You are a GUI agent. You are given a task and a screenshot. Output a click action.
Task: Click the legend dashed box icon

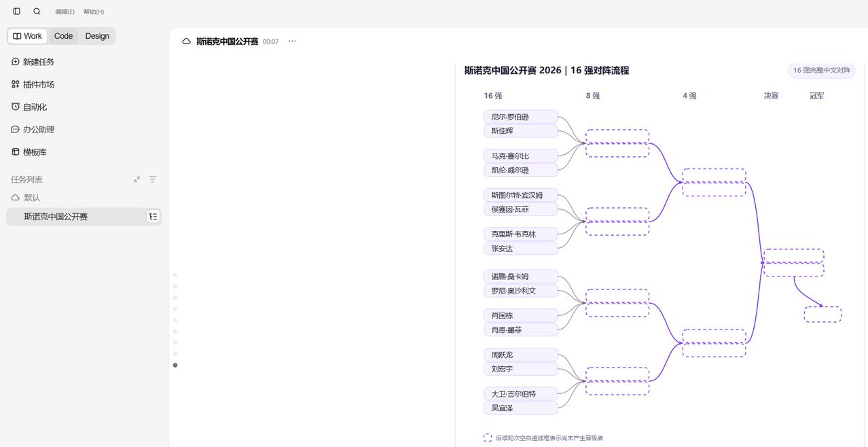click(488, 438)
